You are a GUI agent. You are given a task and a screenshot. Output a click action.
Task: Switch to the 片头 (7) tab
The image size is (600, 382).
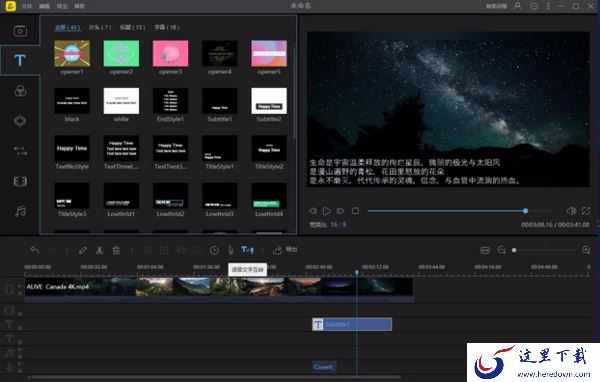[100, 28]
